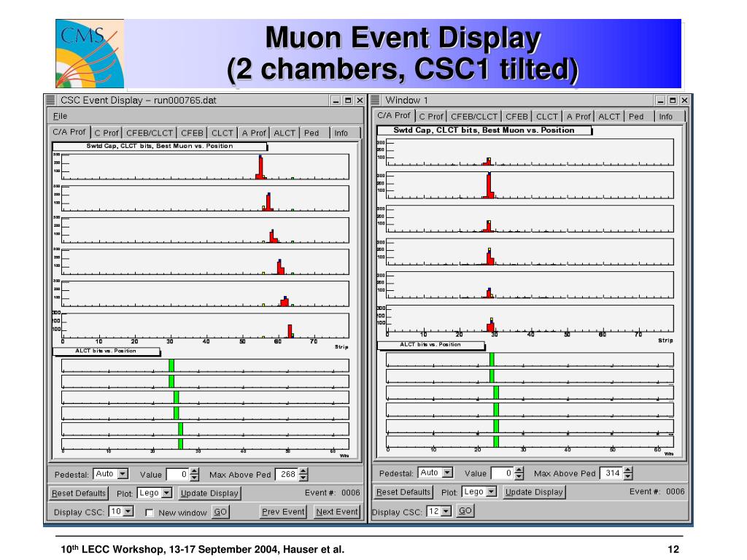The height and width of the screenshot is (560, 747).
Task: Click the CMS logo on the slide
Action: 90,53
